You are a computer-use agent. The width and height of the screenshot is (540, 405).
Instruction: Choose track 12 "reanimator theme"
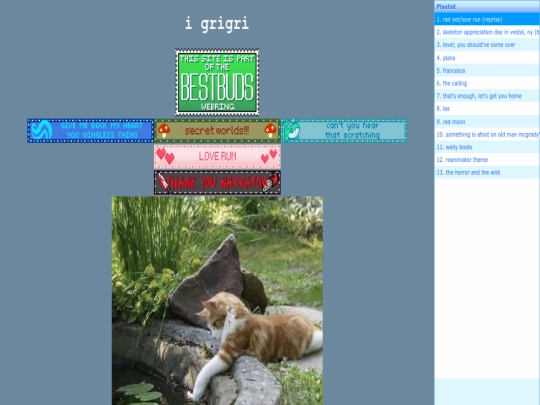(x=487, y=159)
